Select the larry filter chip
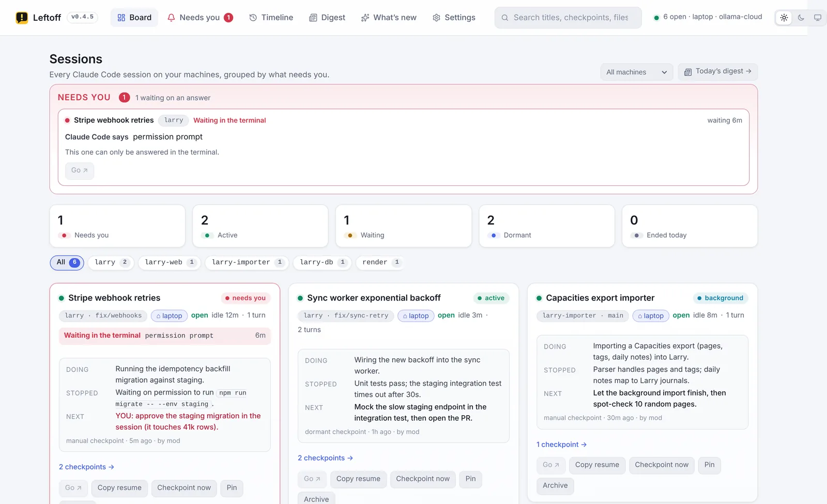Screen dimensions: 827x504 111,262
